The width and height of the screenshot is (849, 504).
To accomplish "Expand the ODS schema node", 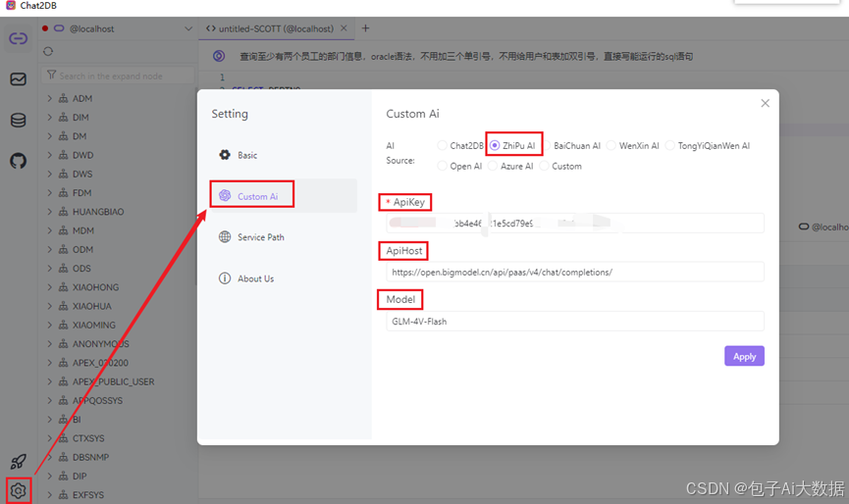I will (49, 269).
